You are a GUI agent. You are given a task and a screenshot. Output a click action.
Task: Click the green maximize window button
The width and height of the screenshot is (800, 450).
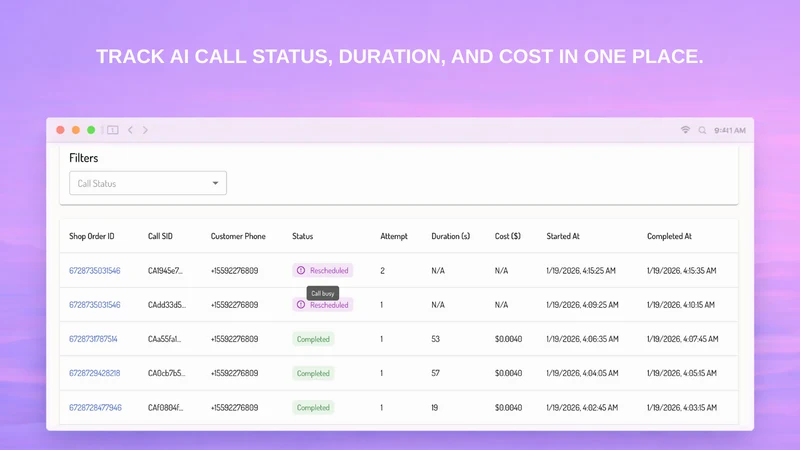pos(91,130)
